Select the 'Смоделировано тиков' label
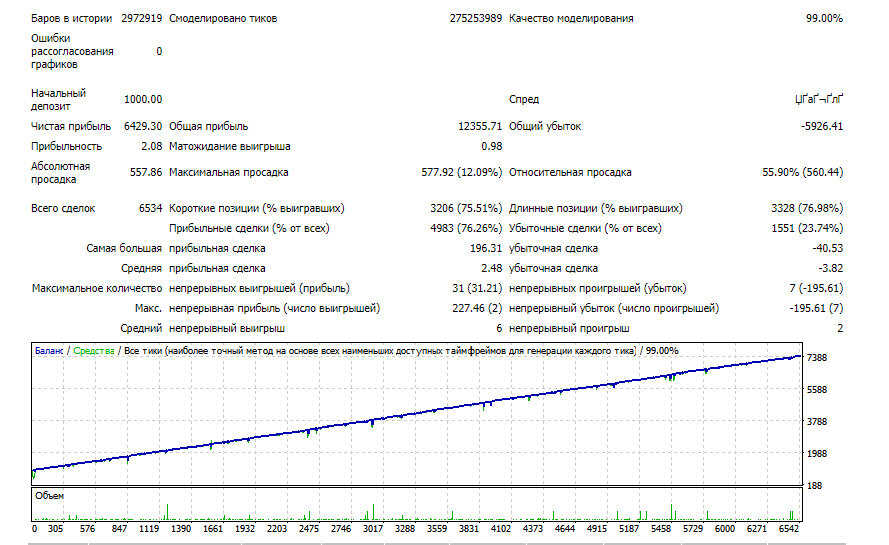This screenshot has width=889, height=545. tap(223, 18)
